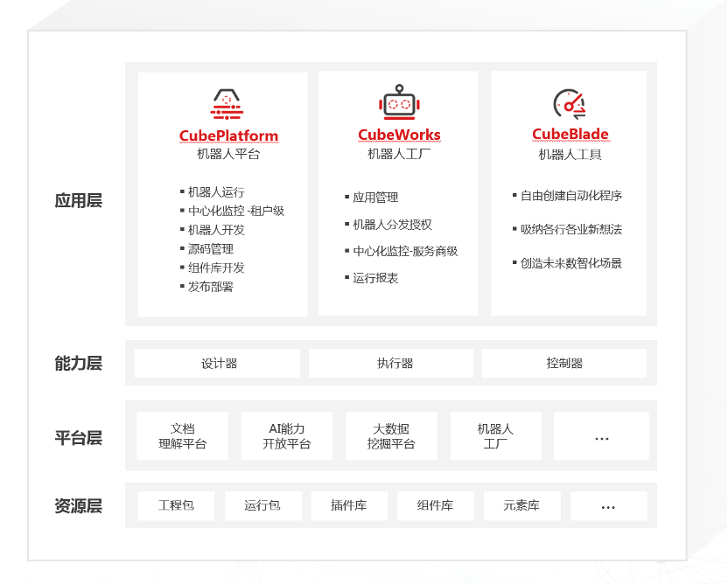Expand the resource layer ellipsis box

point(608,505)
